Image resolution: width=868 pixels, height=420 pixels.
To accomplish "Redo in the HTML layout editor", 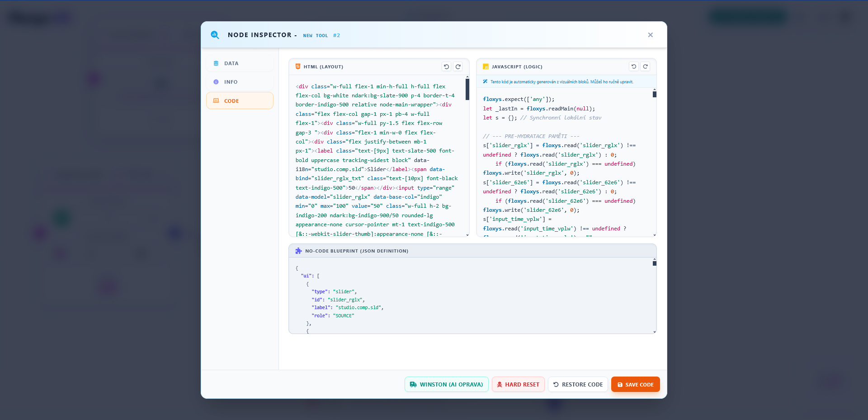I will coord(458,67).
